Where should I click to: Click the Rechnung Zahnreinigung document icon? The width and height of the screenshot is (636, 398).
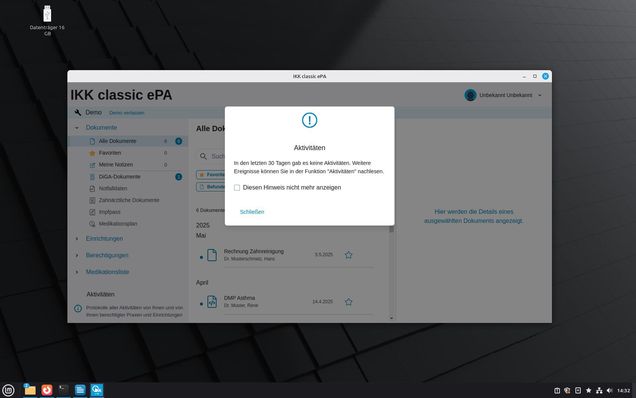212,255
